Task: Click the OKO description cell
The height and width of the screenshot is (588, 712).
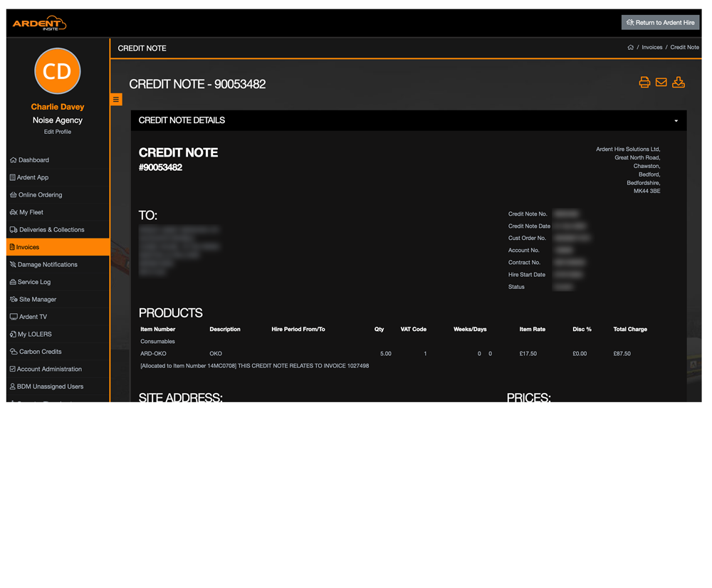Action: pos(216,354)
